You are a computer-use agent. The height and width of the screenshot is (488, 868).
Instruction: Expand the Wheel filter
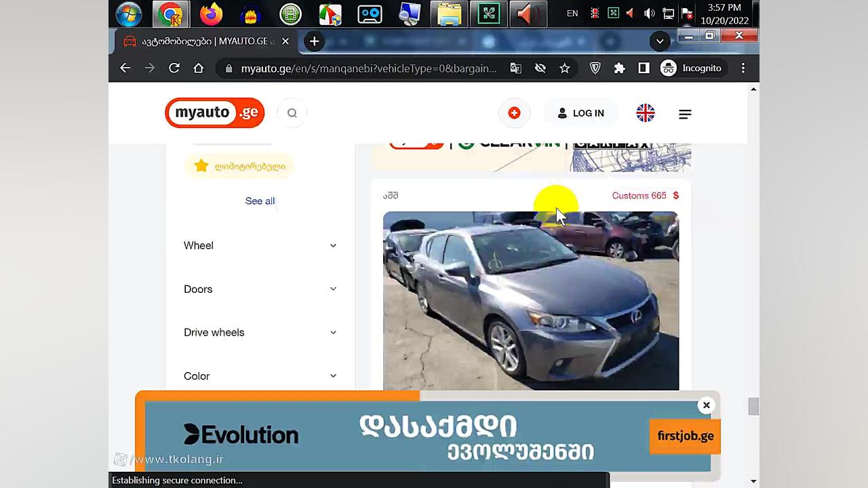point(260,245)
